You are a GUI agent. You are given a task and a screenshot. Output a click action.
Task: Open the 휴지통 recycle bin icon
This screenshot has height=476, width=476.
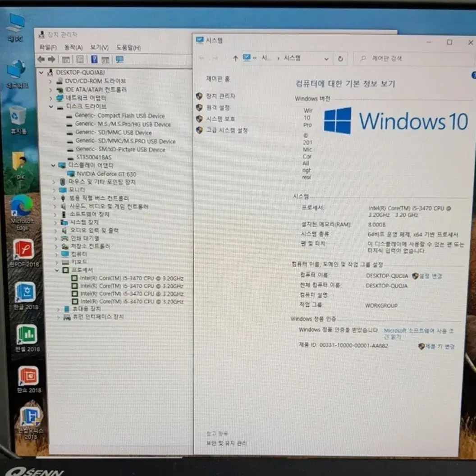[18, 120]
